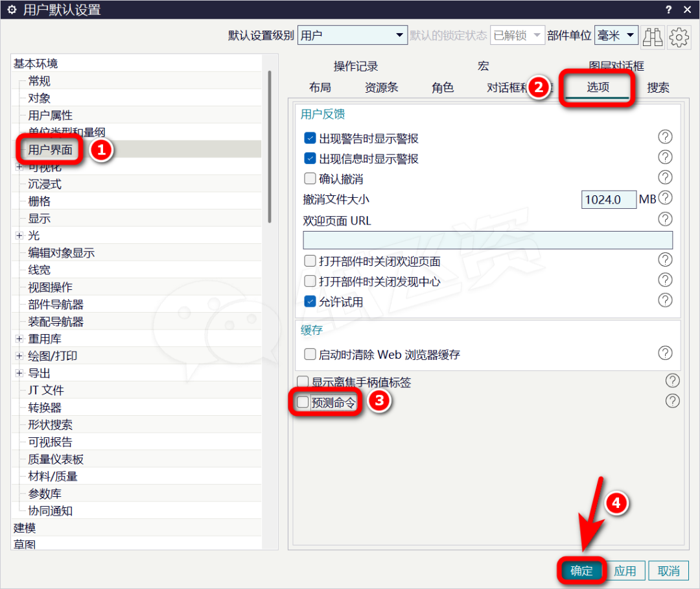Viewport: 700px width, 589px height.
Task: Open help for 启动时清除 Web 浏览器缓存
Action: pos(665,353)
